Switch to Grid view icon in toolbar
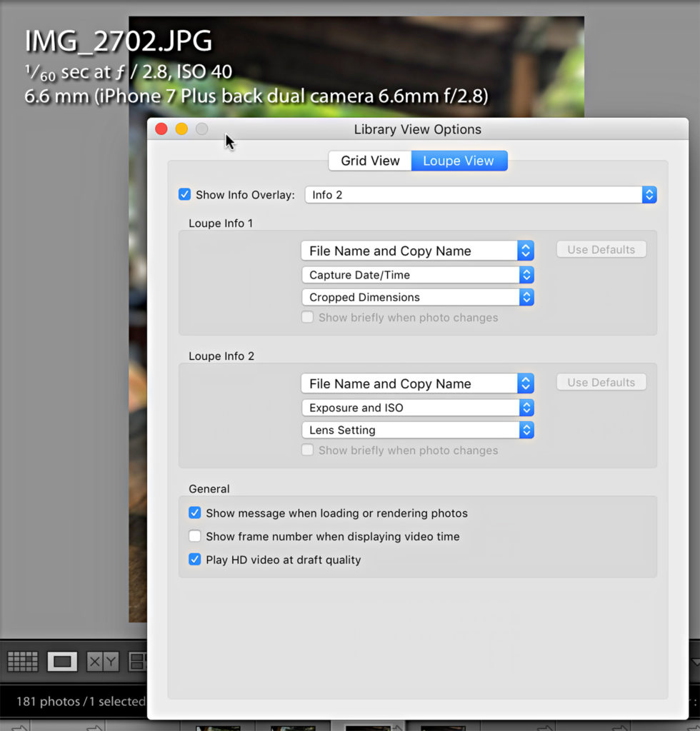Image resolution: width=700 pixels, height=731 pixels. (x=22, y=661)
